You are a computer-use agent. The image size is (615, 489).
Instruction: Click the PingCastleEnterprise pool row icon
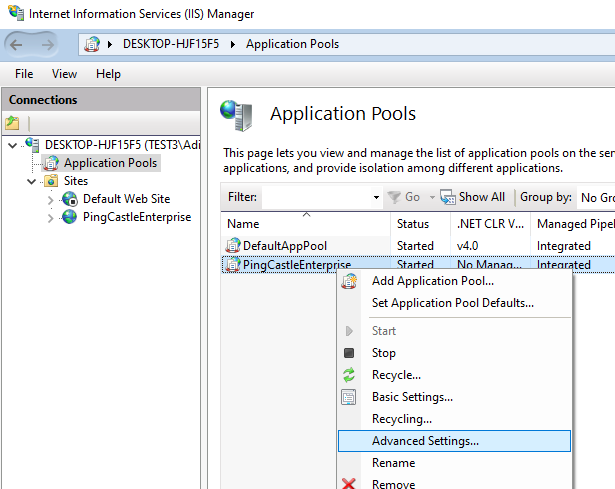pos(233,264)
